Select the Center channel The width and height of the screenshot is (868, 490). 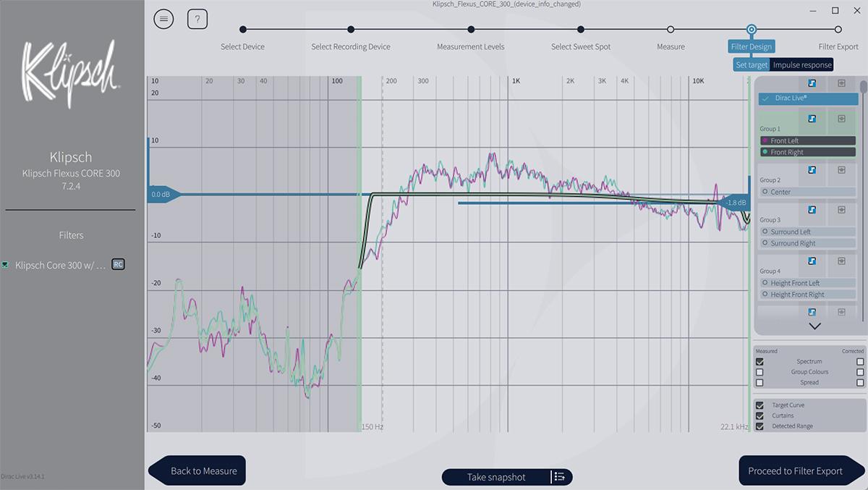807,192
